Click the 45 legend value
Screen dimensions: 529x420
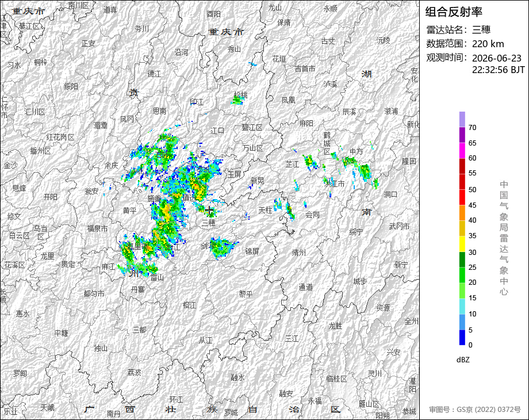pyautogui.click(x=472, y=205)
